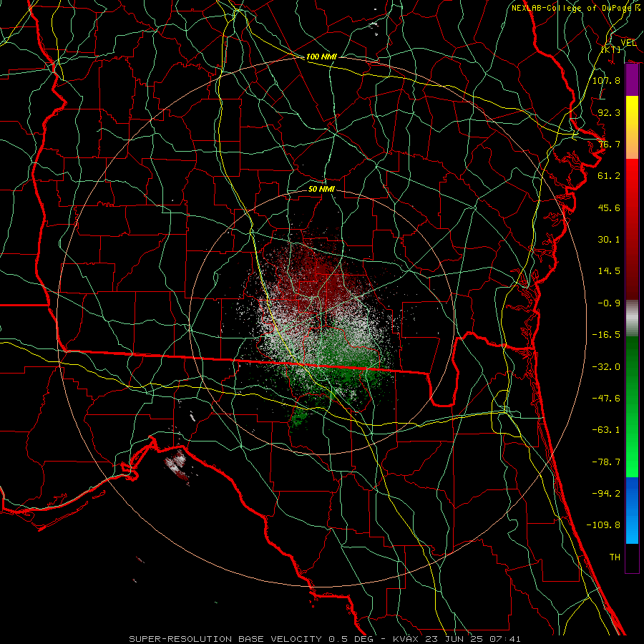Click the -47.6 velocity scale value
644x644 pixels.
(x=606, y=399)
